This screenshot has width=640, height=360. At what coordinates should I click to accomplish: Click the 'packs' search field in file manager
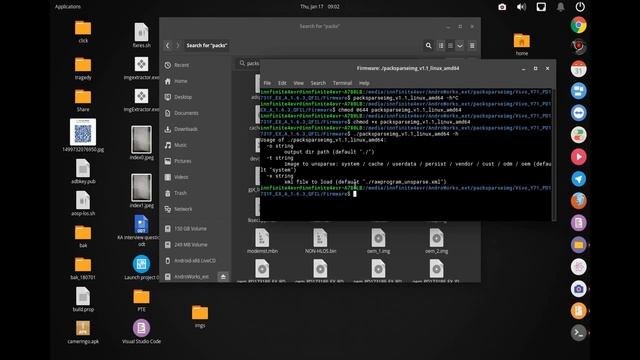(x=248, y=63)
